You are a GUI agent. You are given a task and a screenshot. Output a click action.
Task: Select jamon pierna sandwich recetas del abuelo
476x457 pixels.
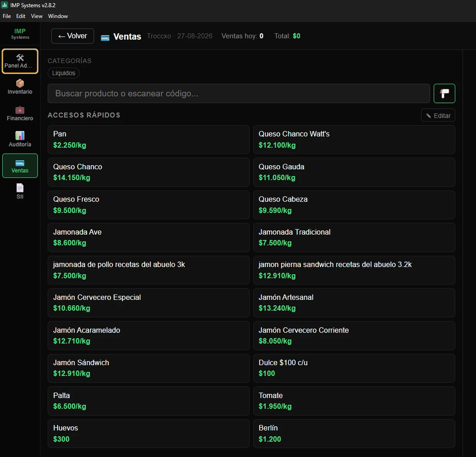(x=354, y=270)
